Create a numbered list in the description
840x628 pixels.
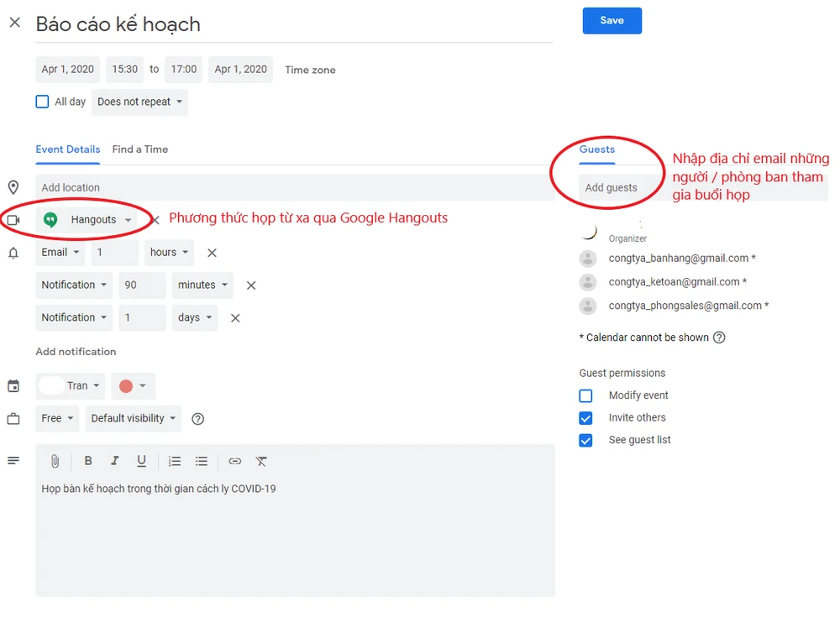click(174, 461)
